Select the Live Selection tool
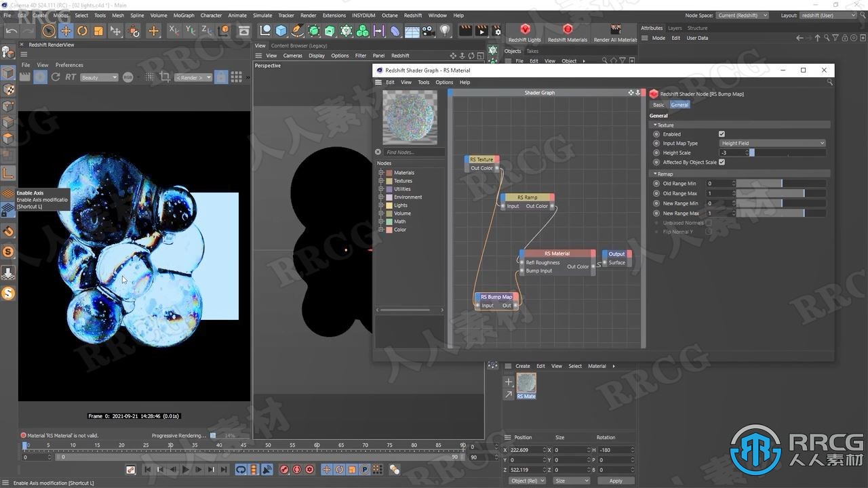Viewport: 868px width, 488px height. [x=48, y=30]
